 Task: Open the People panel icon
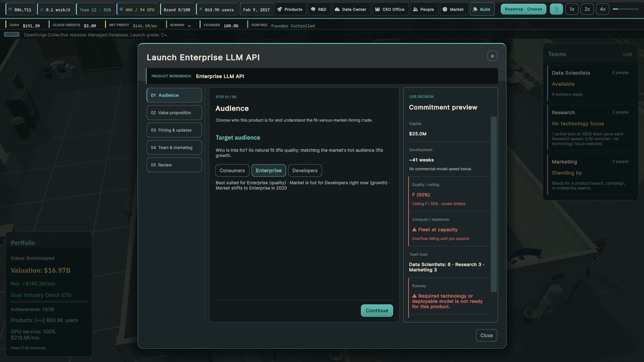pyautogui.click(x=415, y=9)
